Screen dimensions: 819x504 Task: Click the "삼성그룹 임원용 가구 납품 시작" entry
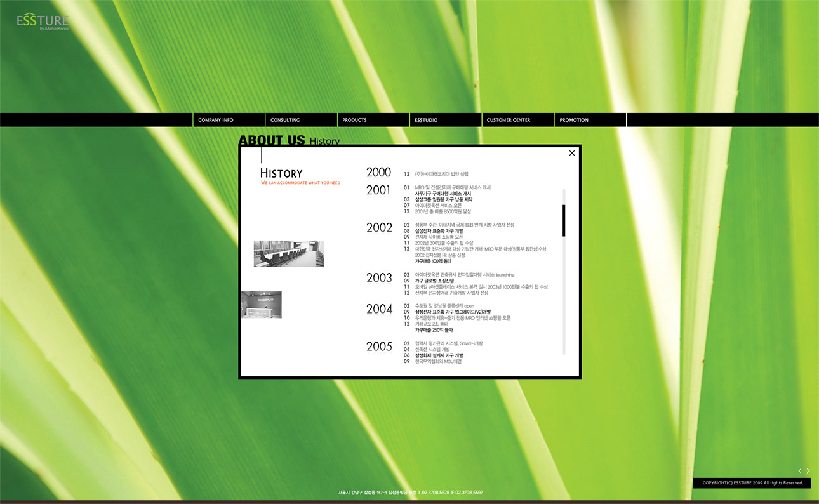444,199
